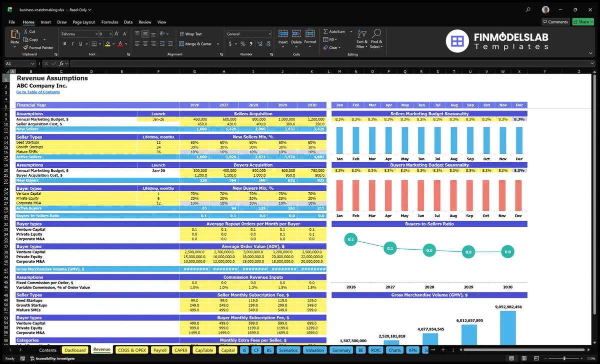
Task: Click the Percent Style icon
Action: click(x=243, y=43)
